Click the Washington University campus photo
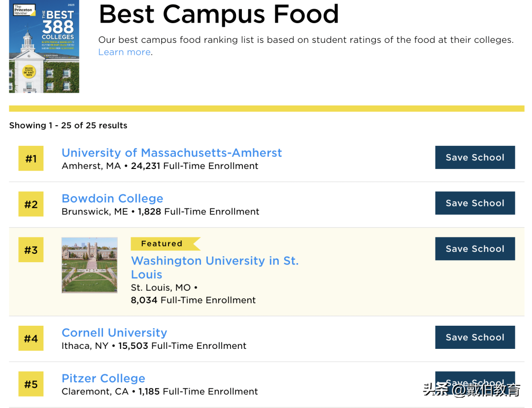The image size is (532, 408). coord(90,266)
